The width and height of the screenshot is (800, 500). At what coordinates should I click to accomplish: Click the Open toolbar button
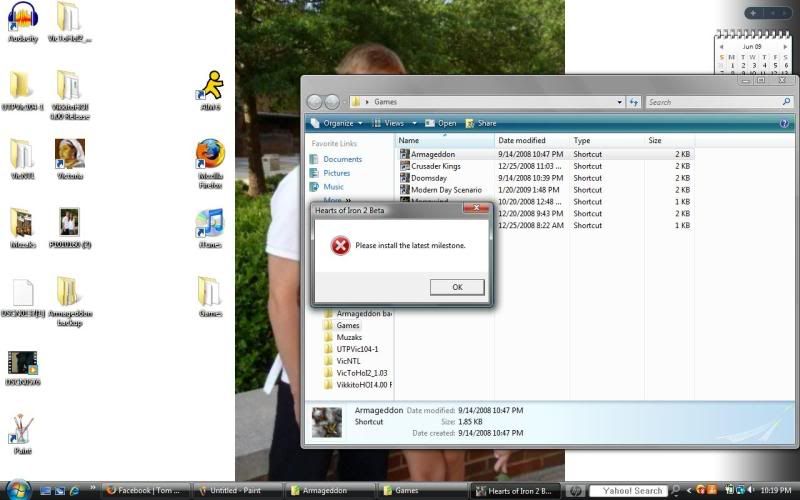click(x=441, y=123)
